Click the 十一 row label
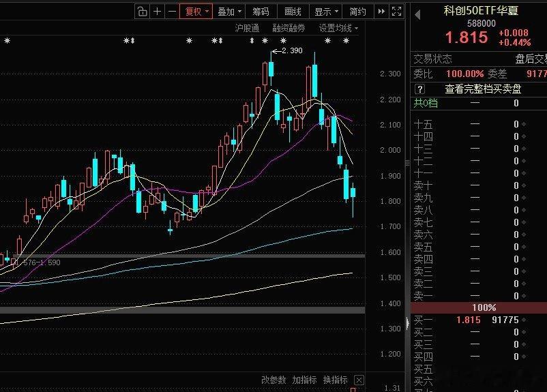The image size is (547, 392). click(423, 173)
